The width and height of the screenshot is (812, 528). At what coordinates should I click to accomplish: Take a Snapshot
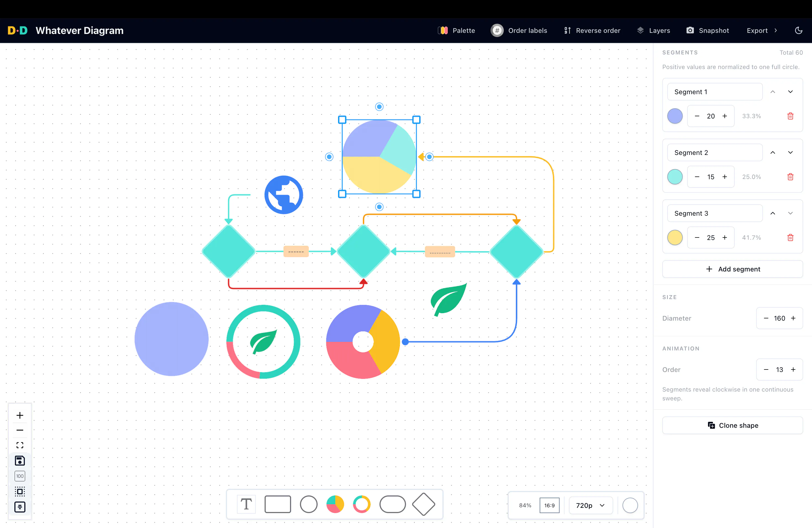pos(707,30)
